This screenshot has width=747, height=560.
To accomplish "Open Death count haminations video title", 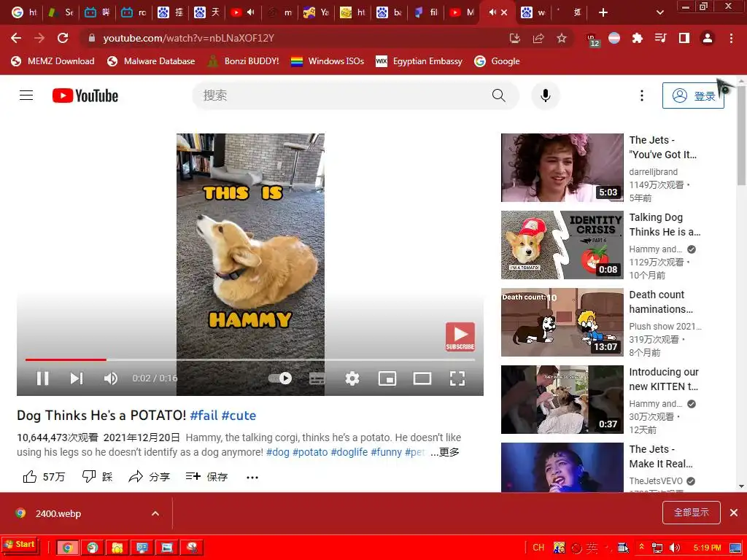I will 661,302.
